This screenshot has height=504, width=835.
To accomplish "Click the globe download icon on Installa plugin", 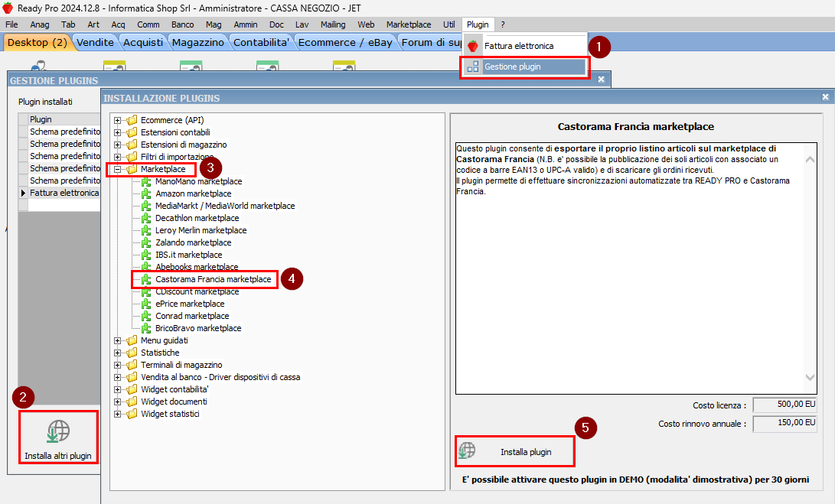I will pyautogui.click(x=467, y=450).
